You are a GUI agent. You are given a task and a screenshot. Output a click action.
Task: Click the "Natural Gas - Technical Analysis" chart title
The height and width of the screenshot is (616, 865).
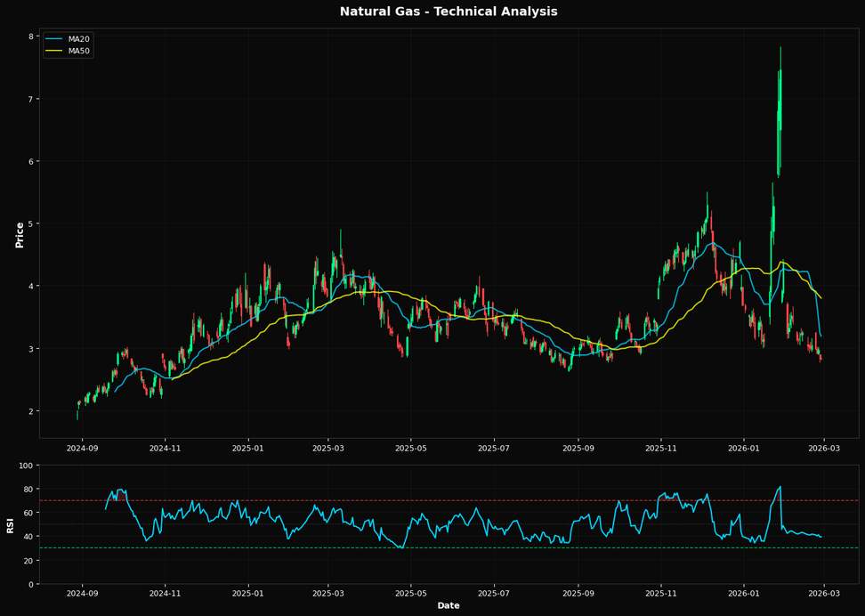pos(448,12)
